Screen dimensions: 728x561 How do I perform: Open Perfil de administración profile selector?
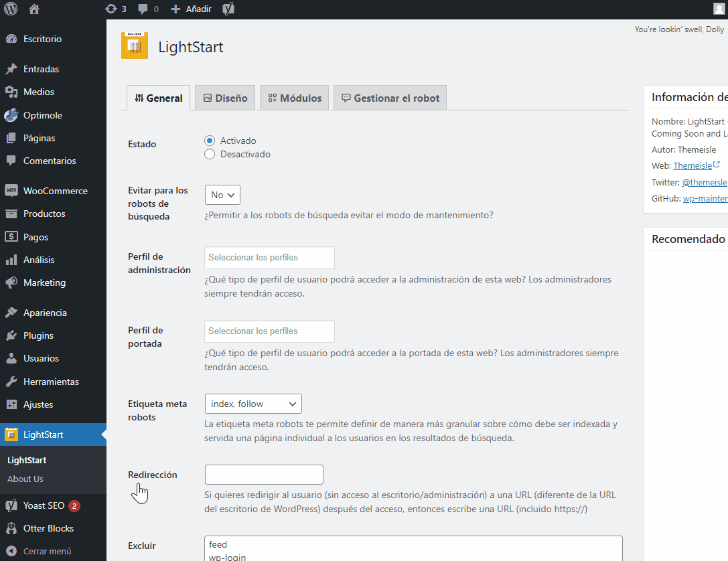(x=269, y=258)
